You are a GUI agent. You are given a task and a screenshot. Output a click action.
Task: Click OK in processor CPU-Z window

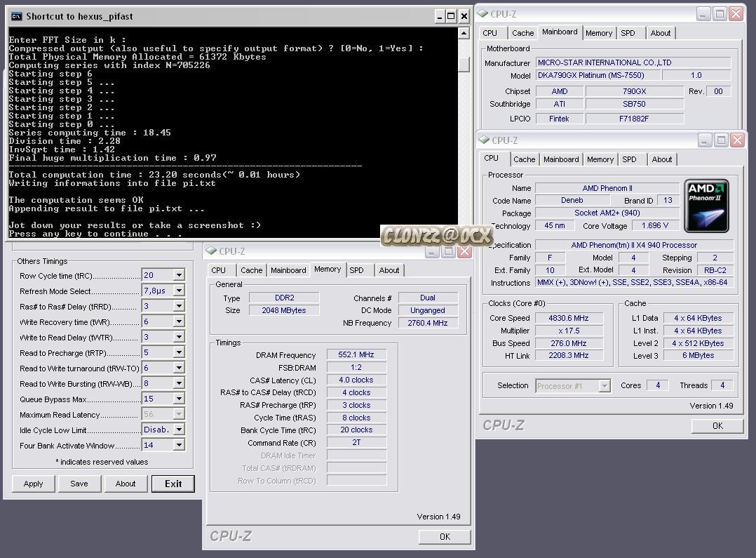(717, 426)
